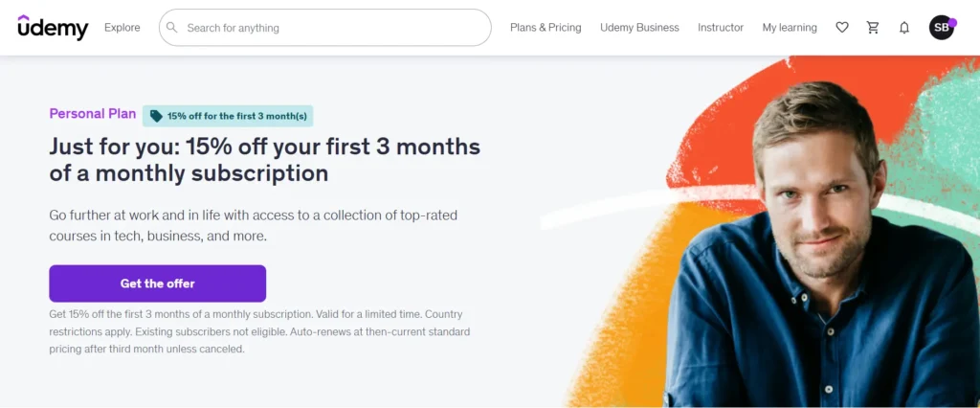The width and height of the screenshot is (980, 408).
Task: Click the Udemy logo
Action: point(53,28)
